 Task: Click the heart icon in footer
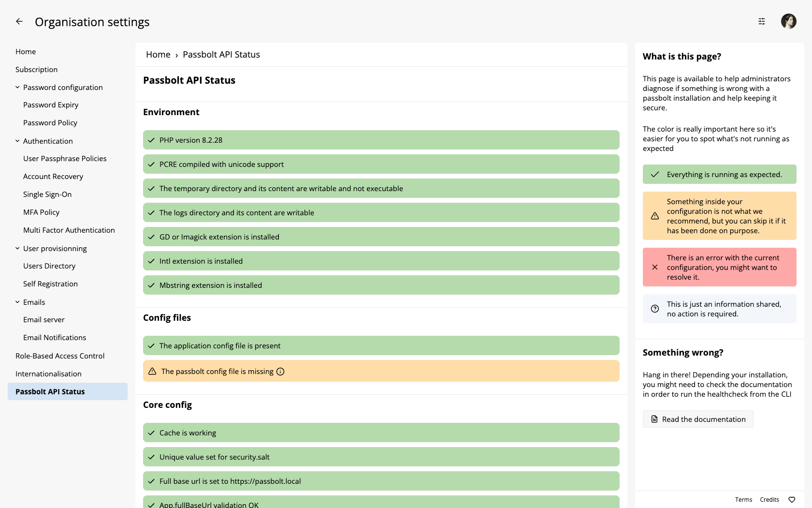[792, 500]
